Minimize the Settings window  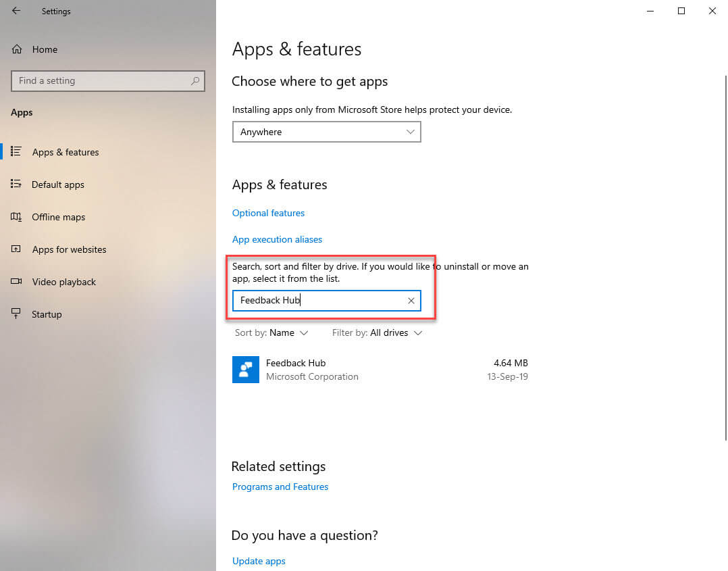pos(650,11)
